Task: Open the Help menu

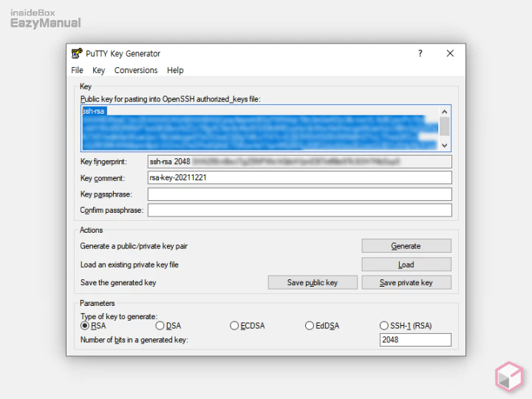Action: point(175,70)
